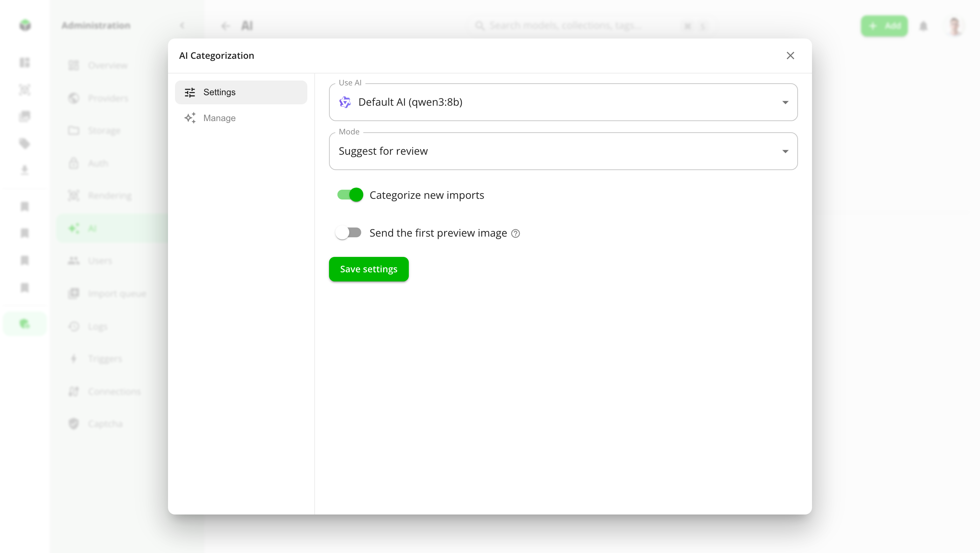Click the app logo in left rail
This screenshot has height=553, width=980.
[x=25, y=26]
